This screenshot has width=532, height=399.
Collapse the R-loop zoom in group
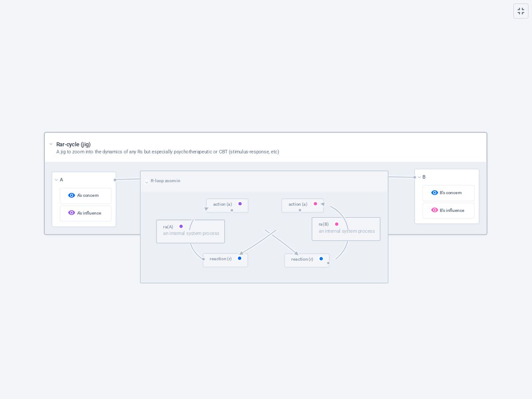pyautogui.click(x=147, y=182)
